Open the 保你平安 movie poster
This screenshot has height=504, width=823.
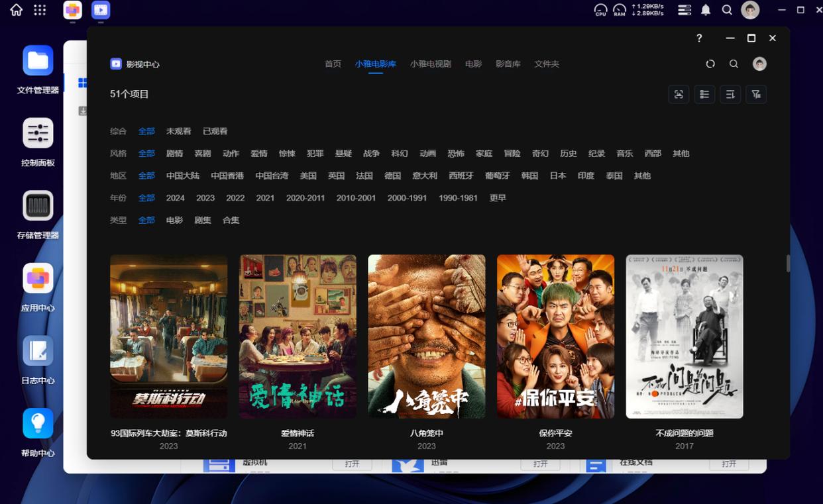pyautogui.click(x=555, y=336)
